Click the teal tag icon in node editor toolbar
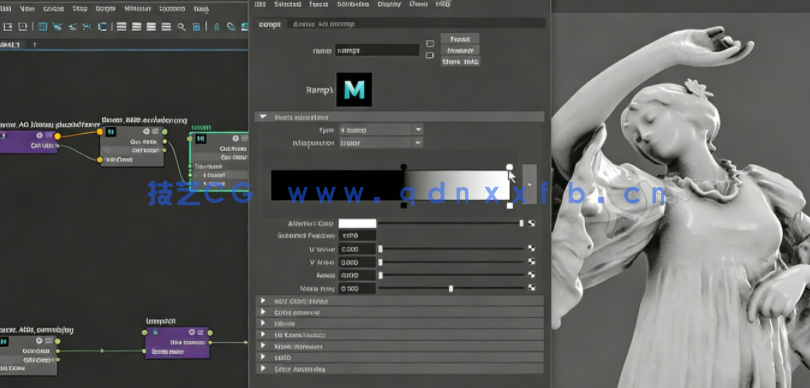 point(231,27)
